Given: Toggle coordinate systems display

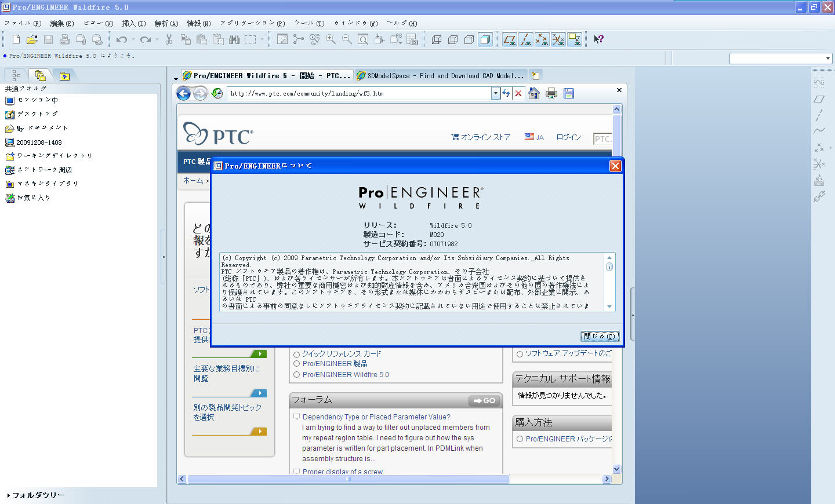Looking at the screenshot, I should (x=558, y=39).
